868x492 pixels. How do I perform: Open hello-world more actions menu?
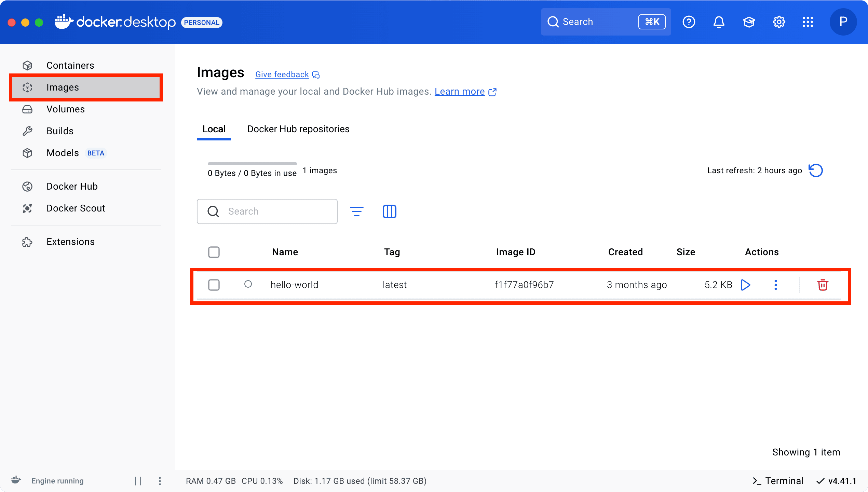(776, 285)
